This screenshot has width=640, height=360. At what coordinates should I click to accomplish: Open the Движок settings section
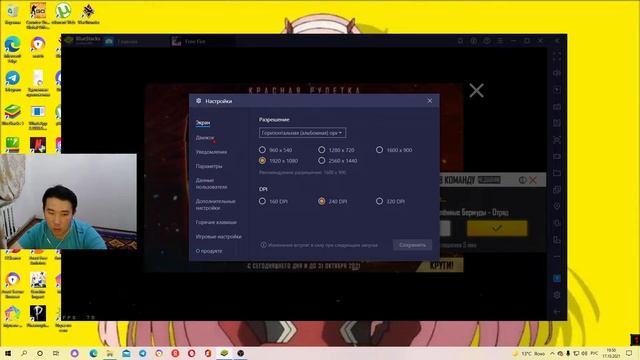click(x=204, y=138)
